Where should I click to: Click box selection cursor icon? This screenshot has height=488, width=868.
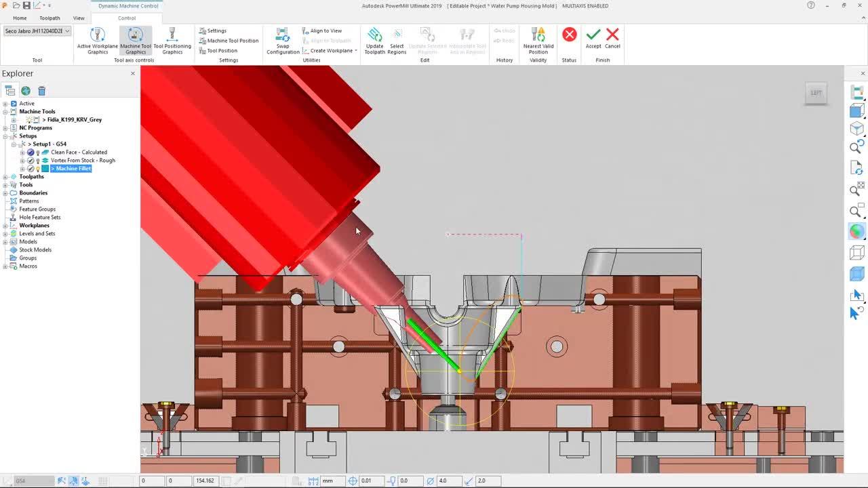click(x=856, y=295)
